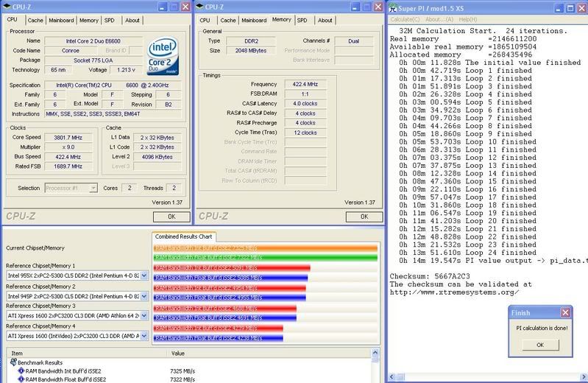Click the Benchmark Results tree icon
This screenshot has height=383, width=588.
point(13,362)
